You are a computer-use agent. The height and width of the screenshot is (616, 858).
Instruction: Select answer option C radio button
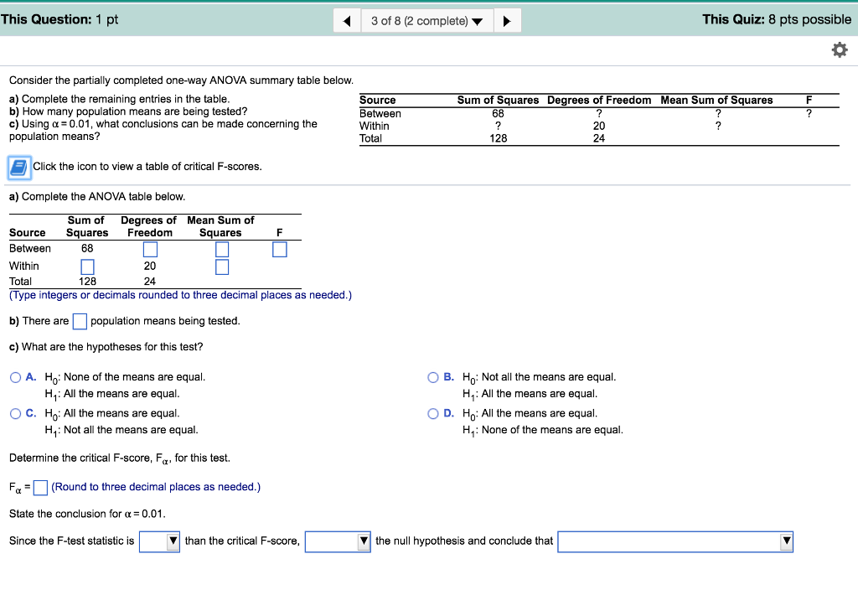click(x=15, y=413)
